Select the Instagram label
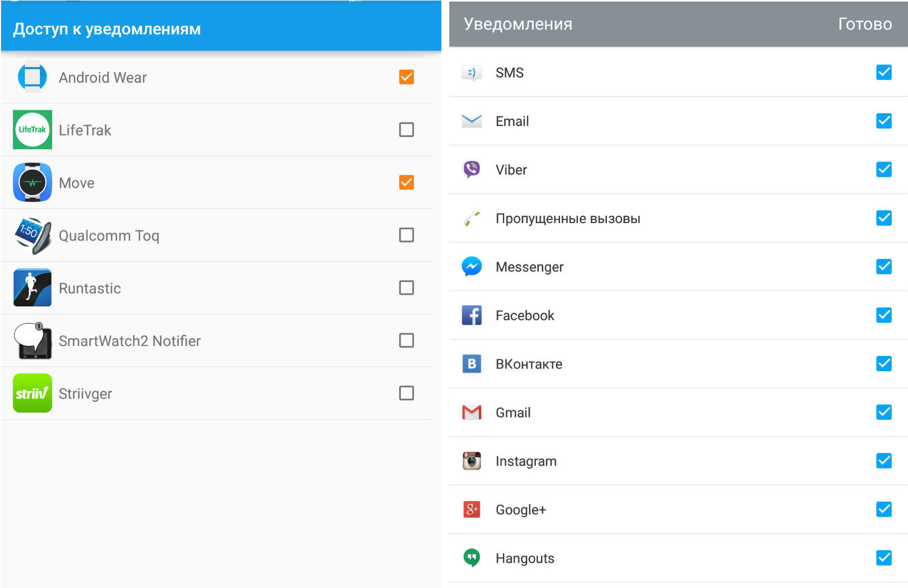This screenshot has width=908, height=588. [526, 461]
